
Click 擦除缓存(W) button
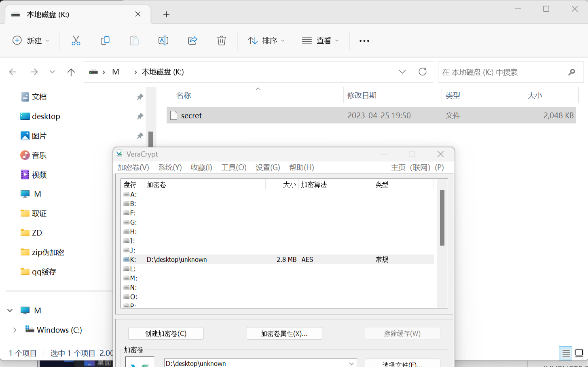pyautogui.click(x=402, y=333)
